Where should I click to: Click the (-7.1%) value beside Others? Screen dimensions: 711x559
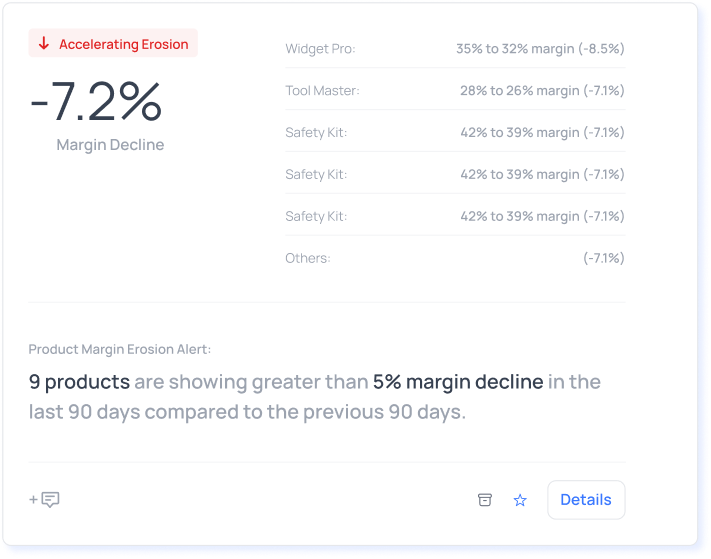[x=603, y=258]
